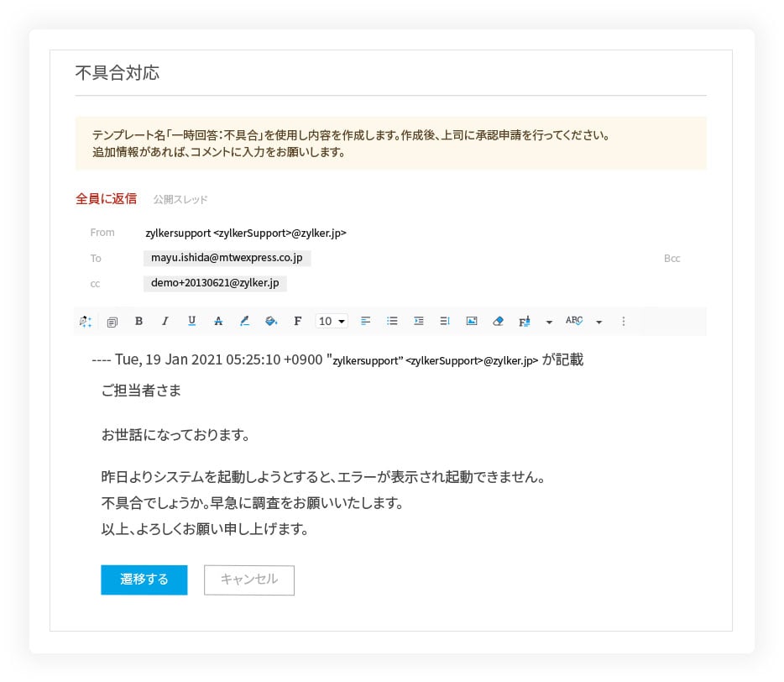784x682 pixels.
Task: Open the font family picker (F icon)
Action: (297, 321)
